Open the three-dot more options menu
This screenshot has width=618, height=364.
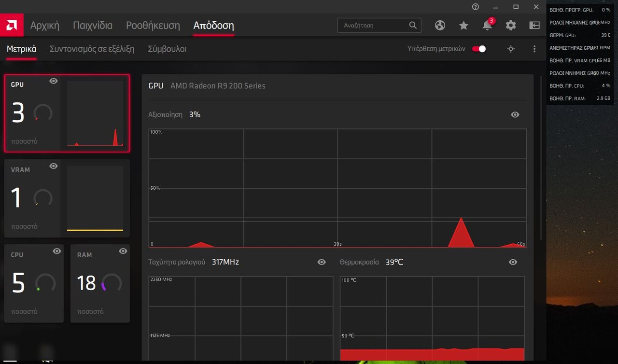point(534,49)
